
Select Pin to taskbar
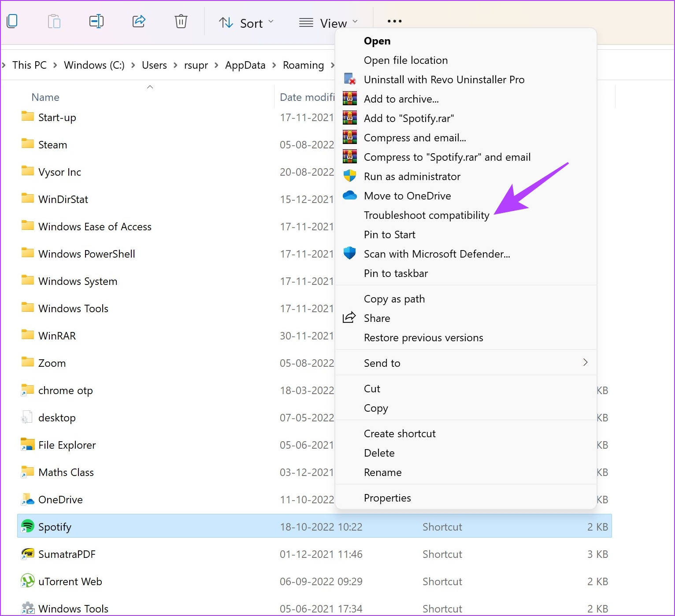click(x=466, y=273)
